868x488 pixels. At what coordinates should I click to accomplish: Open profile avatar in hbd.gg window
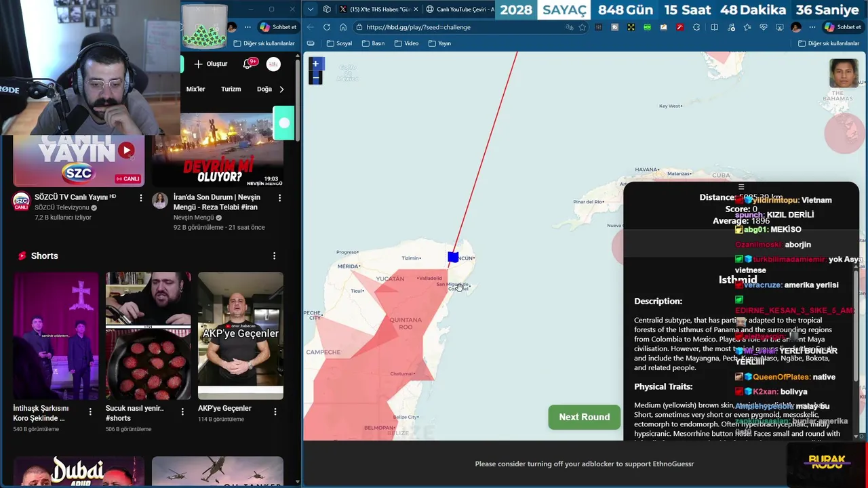tap(796, 27)
